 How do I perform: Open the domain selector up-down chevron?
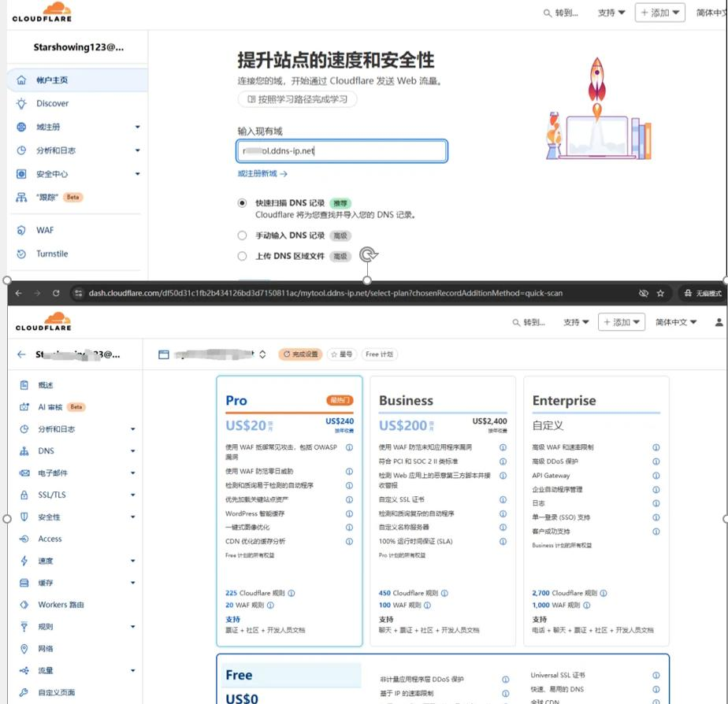262,354
